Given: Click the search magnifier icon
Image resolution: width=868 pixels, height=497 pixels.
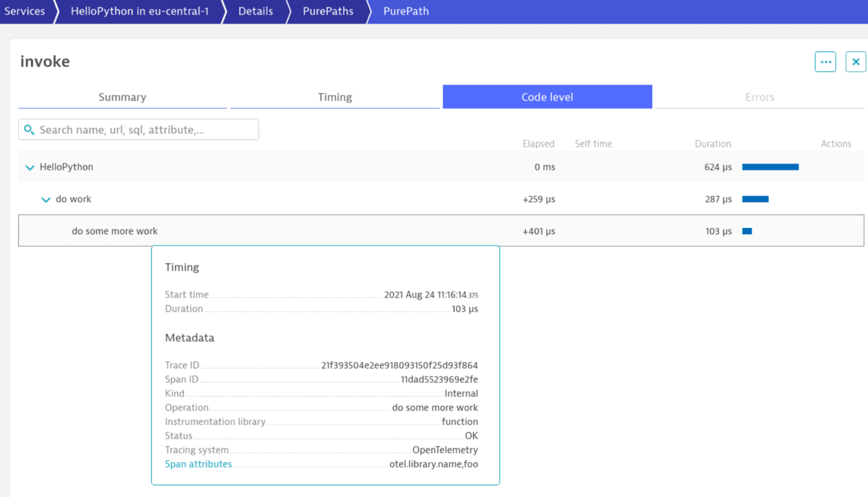Looking at the screenshot, I should coord(29,130).
